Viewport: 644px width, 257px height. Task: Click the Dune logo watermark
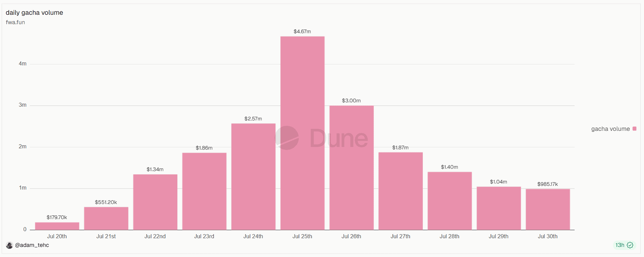[x=321, y=138]
